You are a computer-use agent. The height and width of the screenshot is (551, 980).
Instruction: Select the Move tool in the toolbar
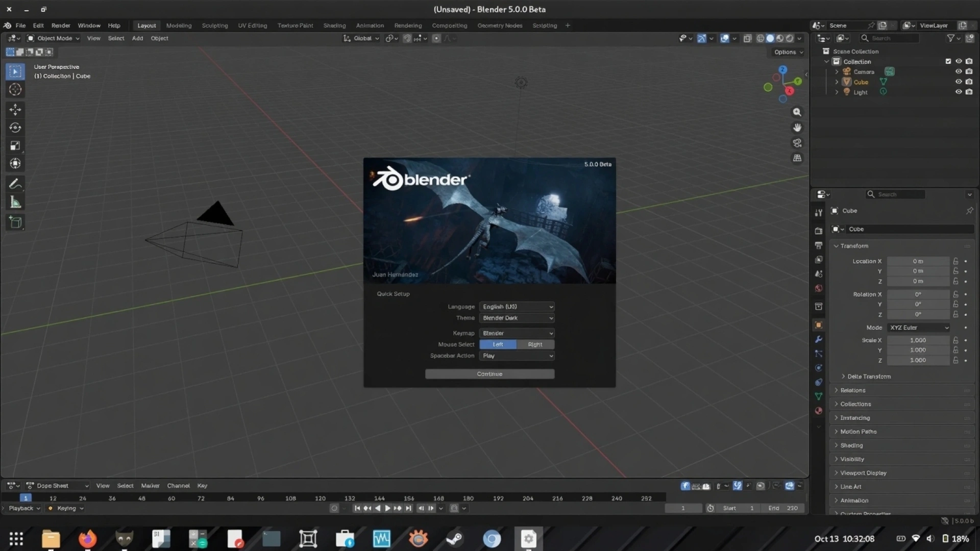pos(15,109)
